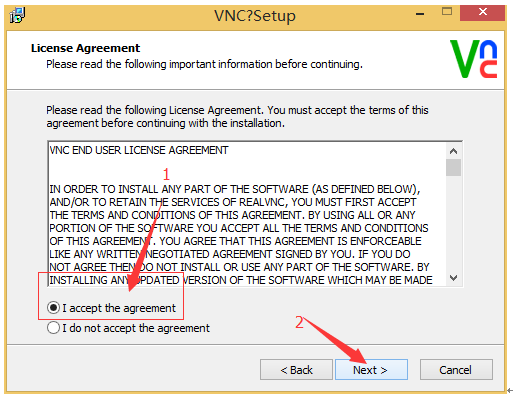
Task: Click the license scrollbar up arrow
Action: 453,151
